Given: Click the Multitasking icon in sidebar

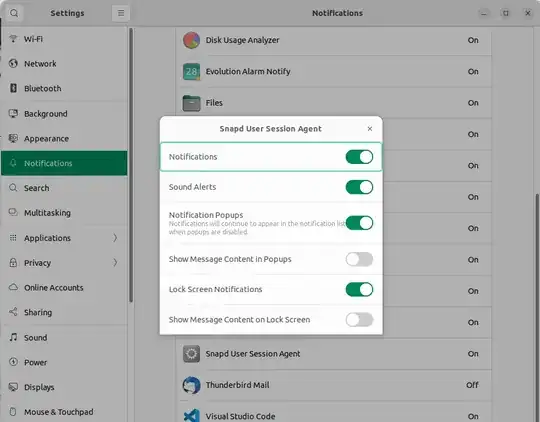Looking at the screenshot, I should pyautogui.click(x=13, y=212).
